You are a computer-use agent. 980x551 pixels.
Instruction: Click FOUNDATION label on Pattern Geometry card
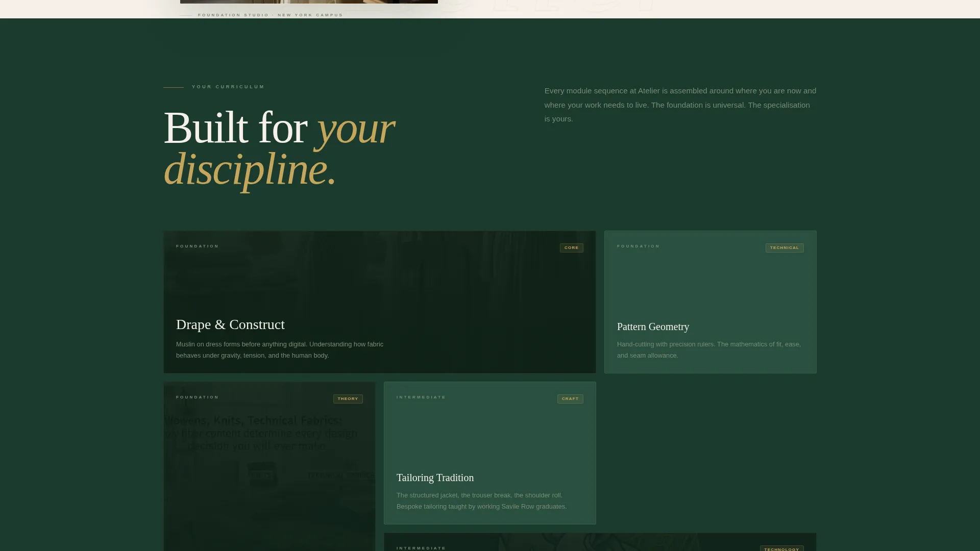639,246
